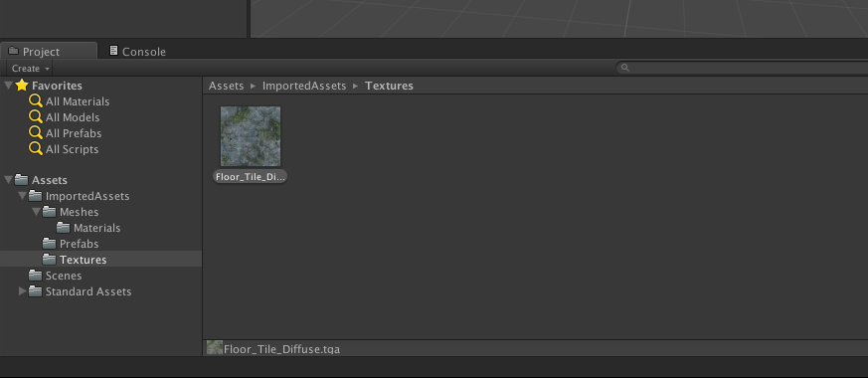Image resolution: width=868 pixels, height=378 pixels.
Task: Click the Standard Assets folder icon
Action: 36,290
